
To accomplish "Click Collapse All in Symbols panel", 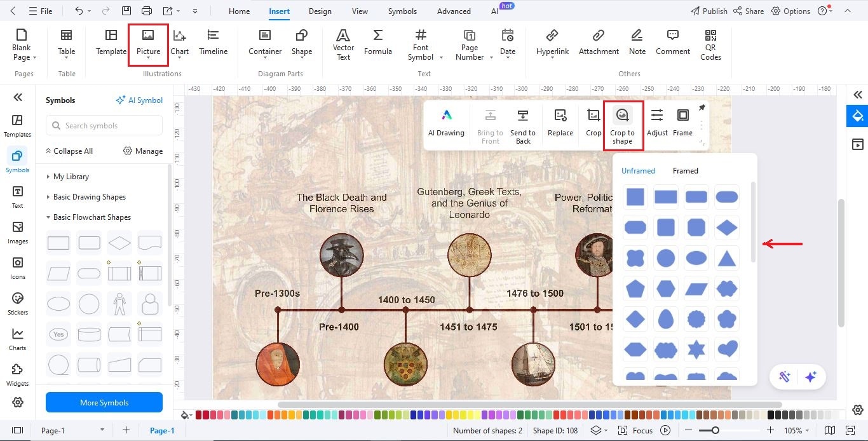I will [x=69, y=151].
